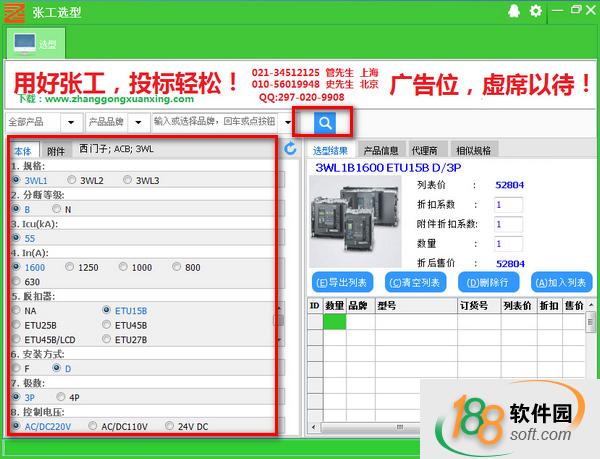Viewport: 600px width, 459px height.
Task: Click the 品牌 column header
Action: pos(361,306)
